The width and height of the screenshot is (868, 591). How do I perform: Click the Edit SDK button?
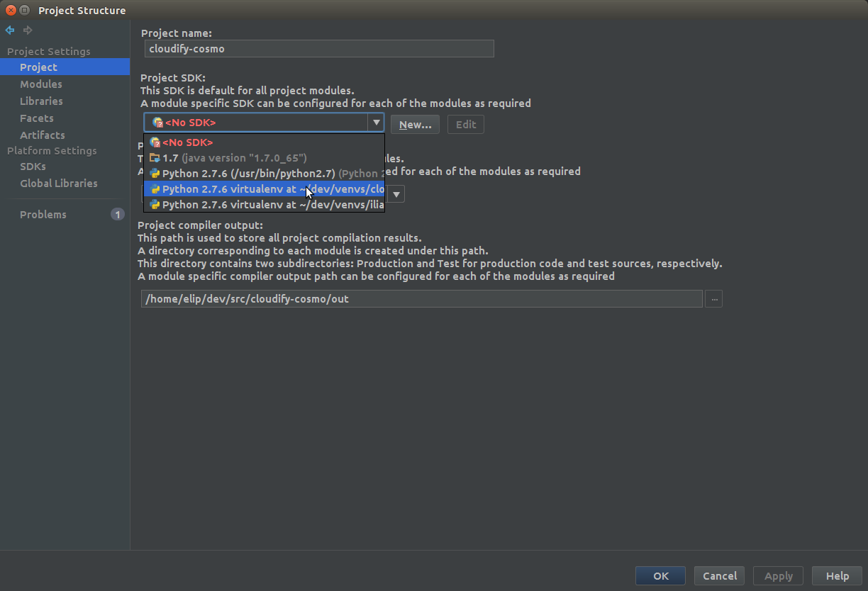tap(466, 125)
